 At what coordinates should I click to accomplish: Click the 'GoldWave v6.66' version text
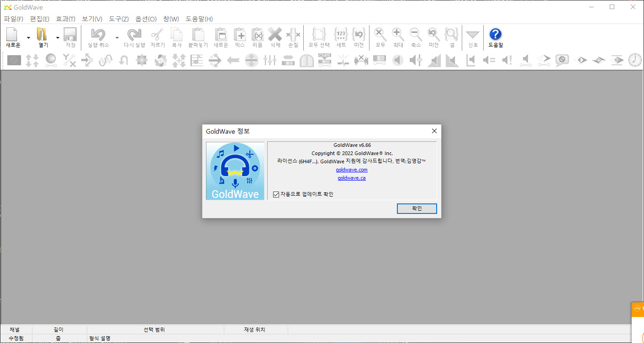352,145
